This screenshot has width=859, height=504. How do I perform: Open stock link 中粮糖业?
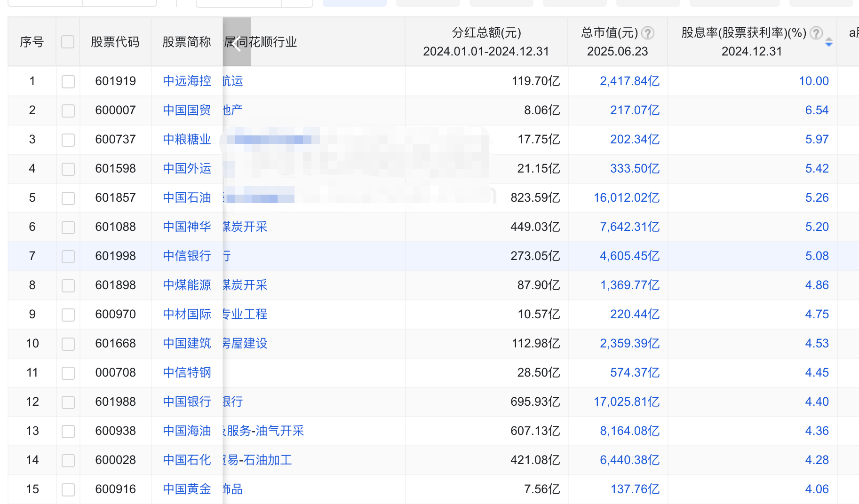(x=187, y=139)
